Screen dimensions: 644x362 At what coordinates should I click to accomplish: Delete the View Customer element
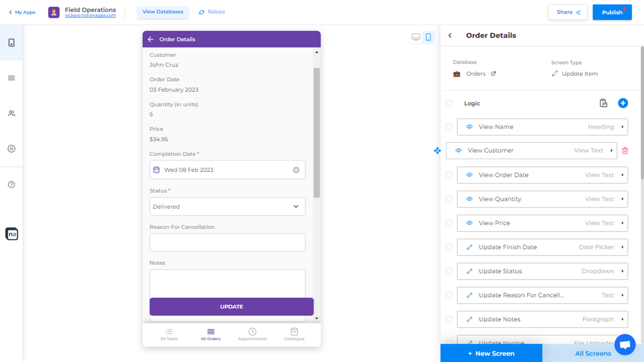pyautogui.click(x=625, y=151)
